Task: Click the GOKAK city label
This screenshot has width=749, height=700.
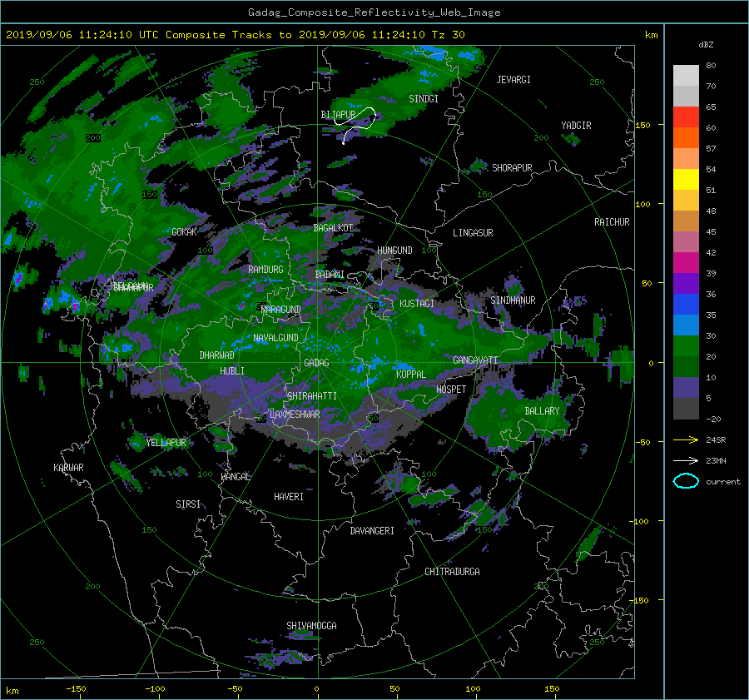Action: tap(184, 232)
